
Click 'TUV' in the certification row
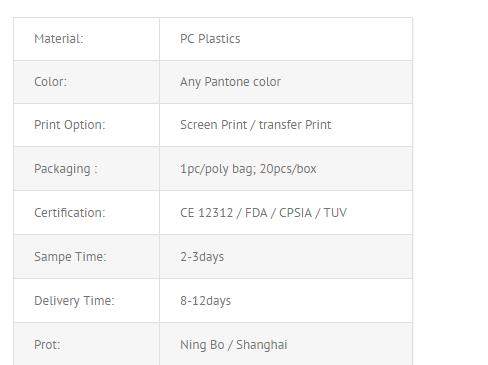[x=335, y=213]
